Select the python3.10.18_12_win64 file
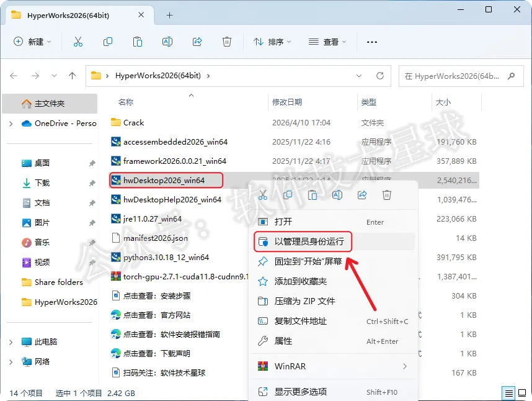This screenshot has height=401, width=532. 166,257
